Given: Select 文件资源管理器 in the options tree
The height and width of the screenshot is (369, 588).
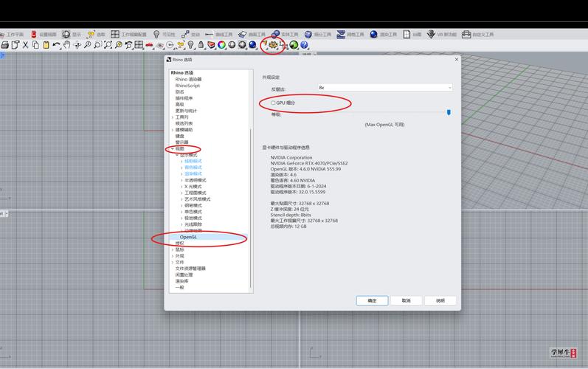Looking at the screenshot, I should 190,269.
